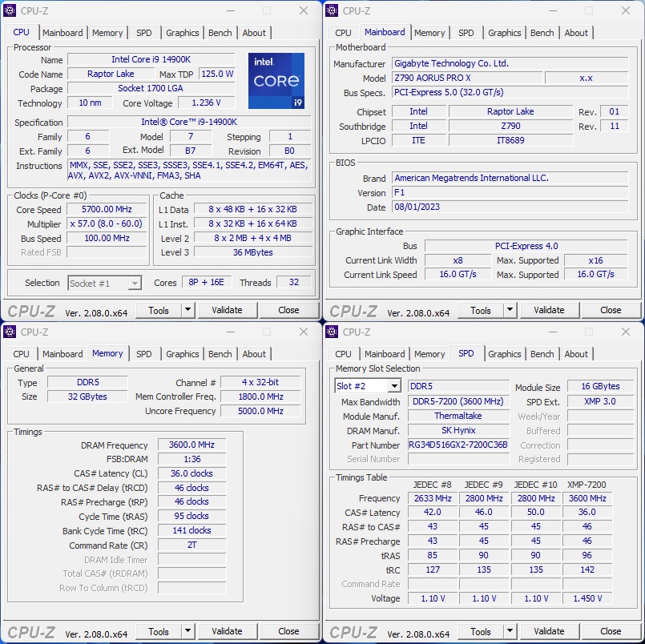
Task: Close the SPD window with title bar X
Action: pyautogui.click(x=626, y=332)
